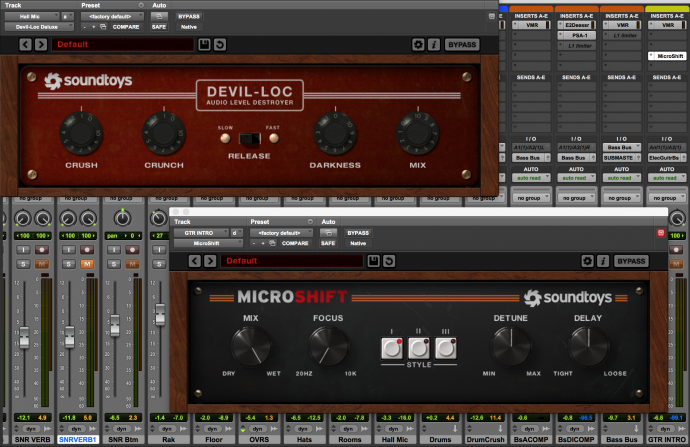Image resolution: width=690 pixels, height=447 pixels.
Task: Open Bass Bus output selector above SUBMASTE
Action: tap(622, 147)
